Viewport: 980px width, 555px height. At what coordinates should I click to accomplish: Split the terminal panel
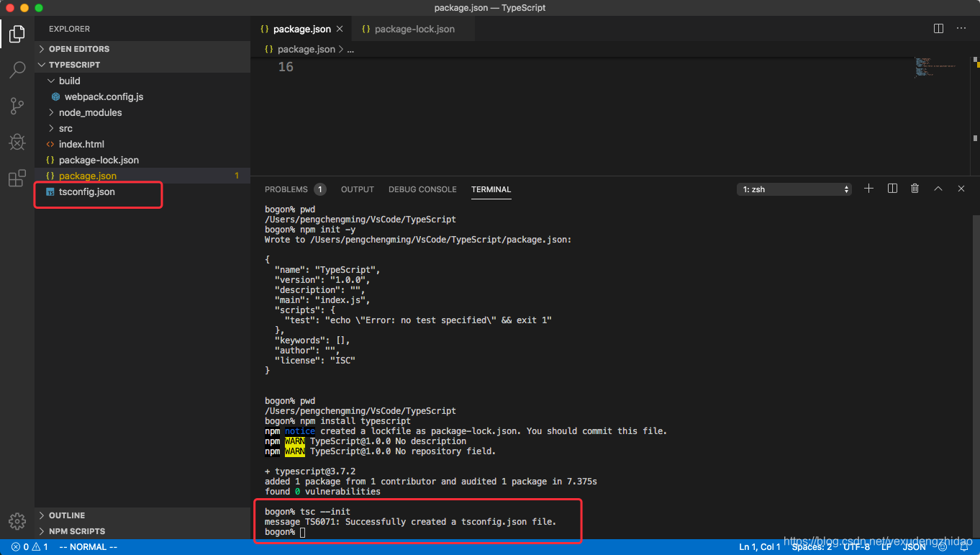892,189
